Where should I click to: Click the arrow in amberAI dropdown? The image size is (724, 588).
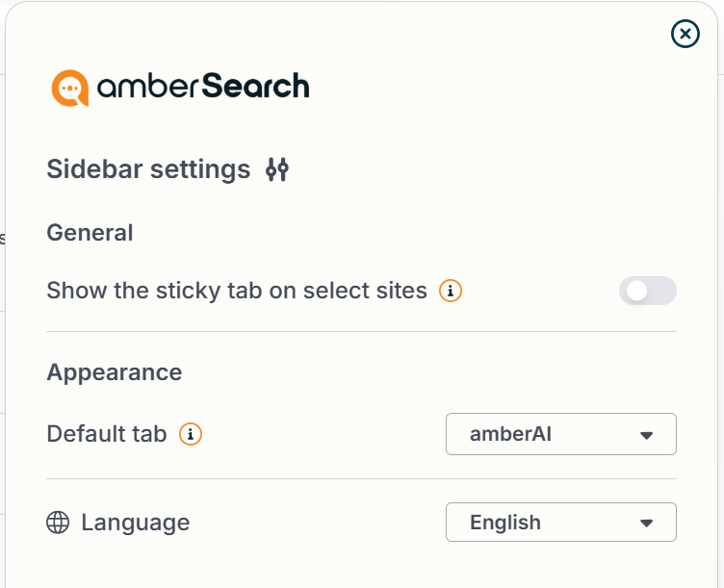(x=646, y=435)
